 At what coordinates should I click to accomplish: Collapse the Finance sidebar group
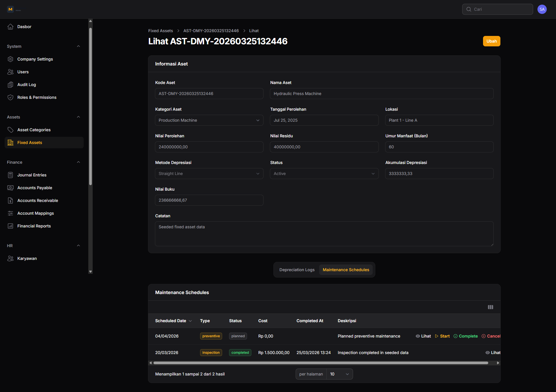(78, 162)
